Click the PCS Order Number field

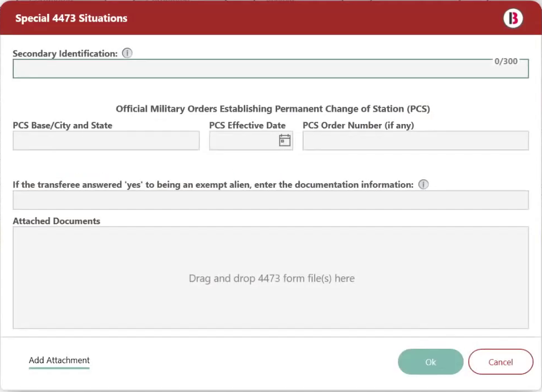[x=416, y=141]
